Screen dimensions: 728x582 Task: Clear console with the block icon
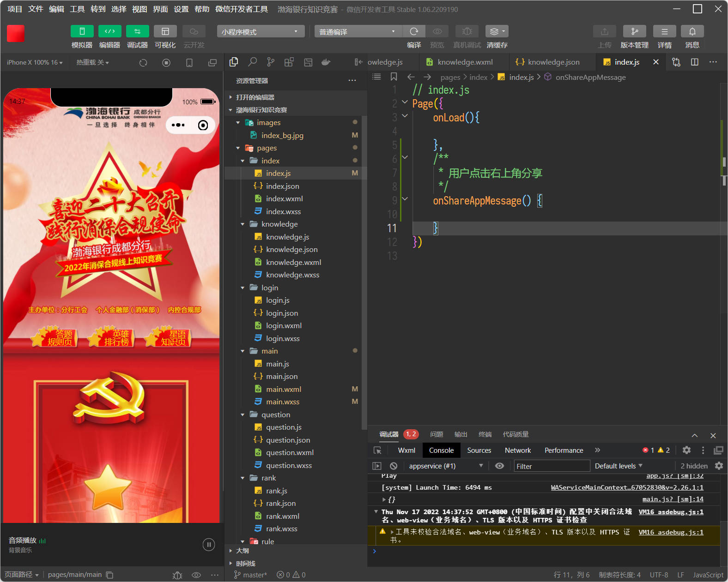click(394, 466)
